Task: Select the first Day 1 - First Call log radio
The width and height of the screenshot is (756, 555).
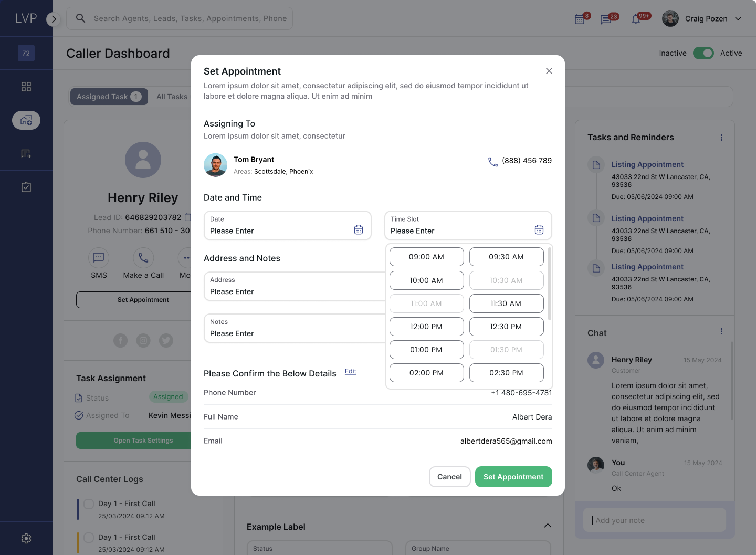Action: click(x=89, y=504)
